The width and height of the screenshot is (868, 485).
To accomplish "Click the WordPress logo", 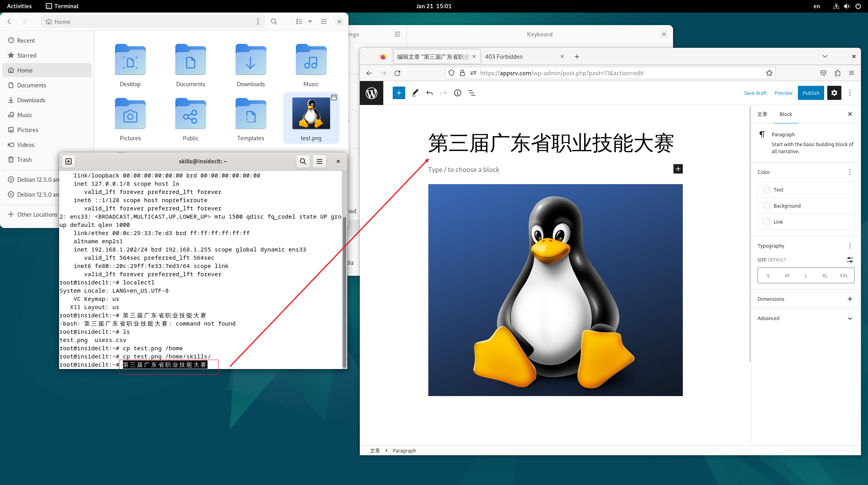I will point(372,93).
